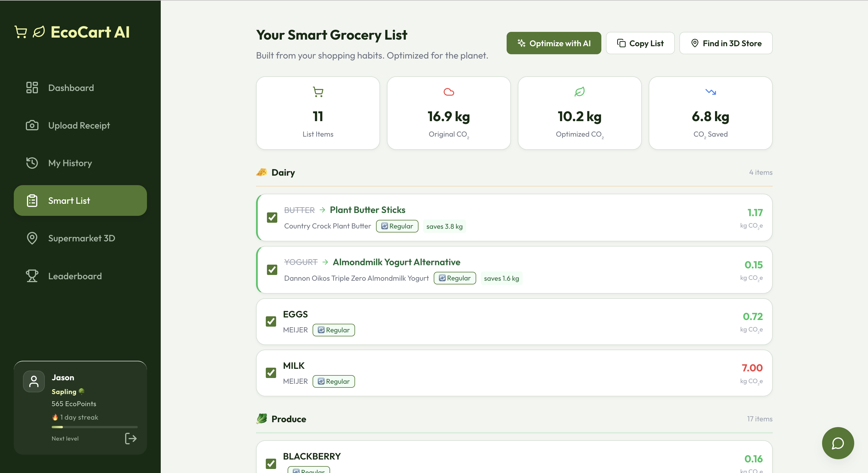Click the Copy List button
The width and height of the screenshot is (868, 473).
[x=640, y=43]
